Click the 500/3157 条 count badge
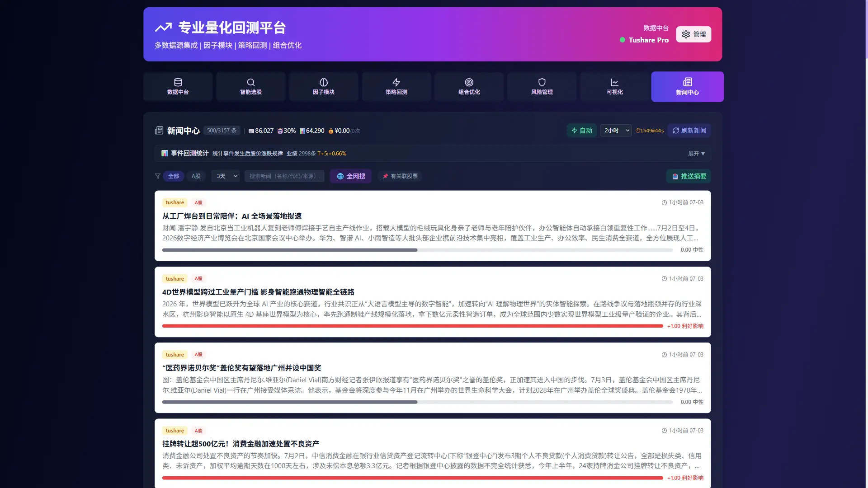This screenshot has width=868, height=488. point(222,131)
